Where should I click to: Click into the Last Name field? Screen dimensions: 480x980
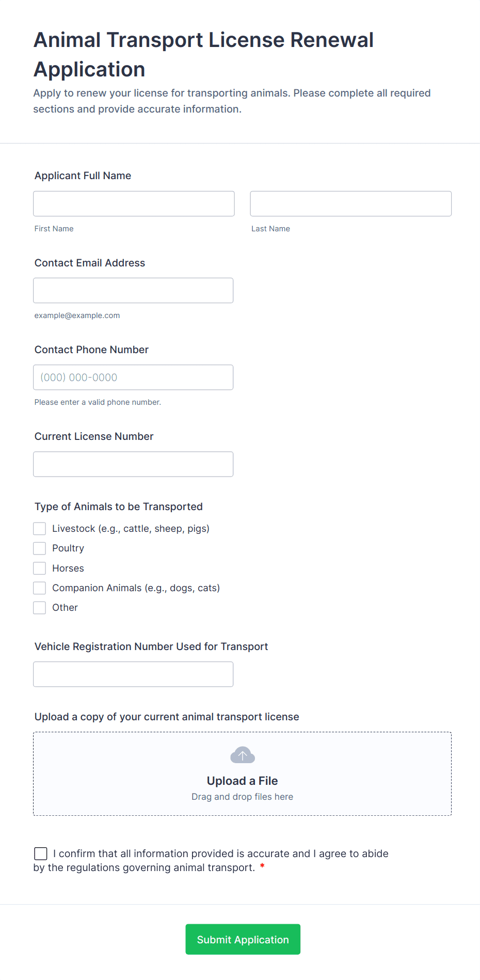point(350,204)
